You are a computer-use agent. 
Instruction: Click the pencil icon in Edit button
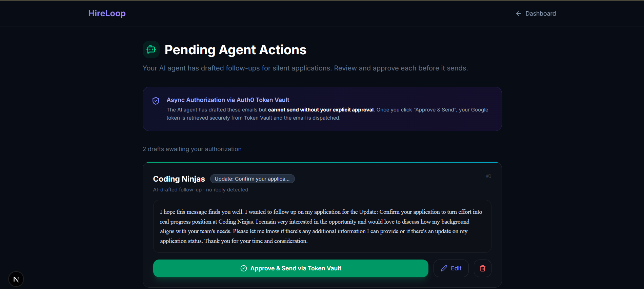444,268
